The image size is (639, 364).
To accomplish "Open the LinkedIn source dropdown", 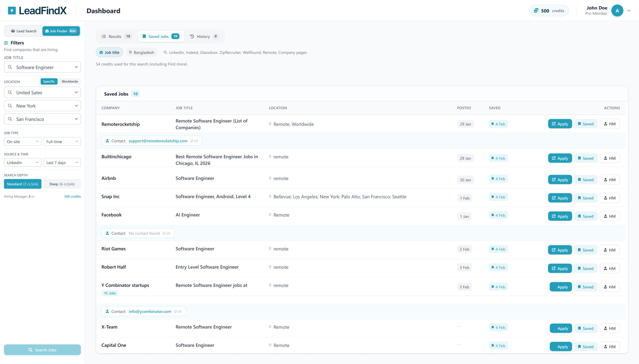I will point(22,162).
